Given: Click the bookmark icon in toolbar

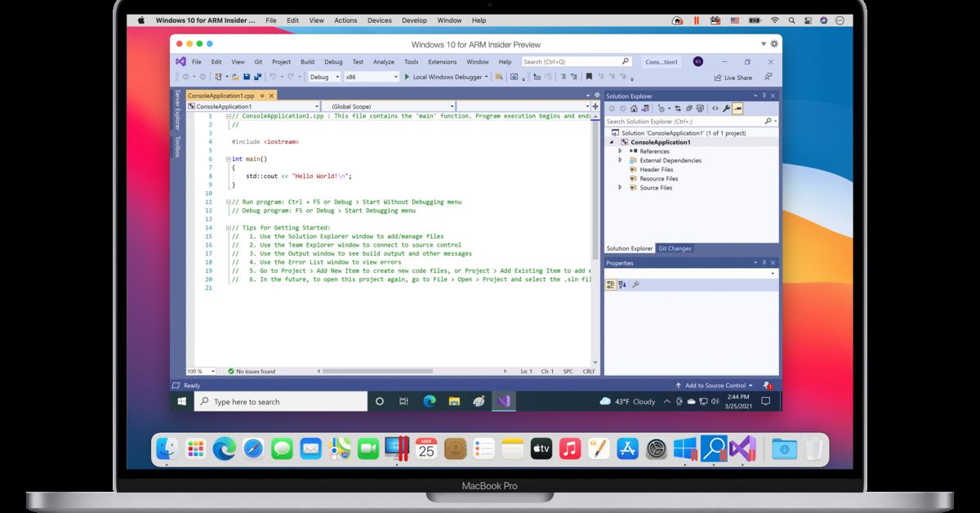Looking at the screenshot, I should pyautogui.click(x=589, y=77).
